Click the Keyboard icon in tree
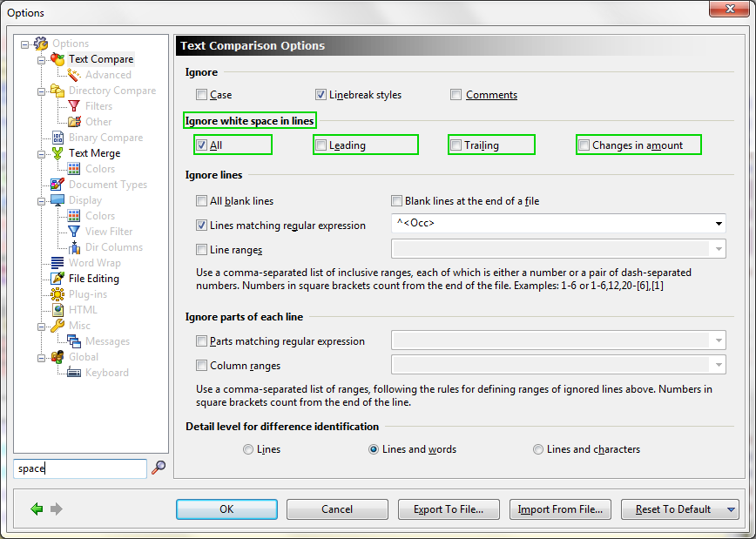The image size is (756, 539). pyautogui.click(x=74, y=373)
